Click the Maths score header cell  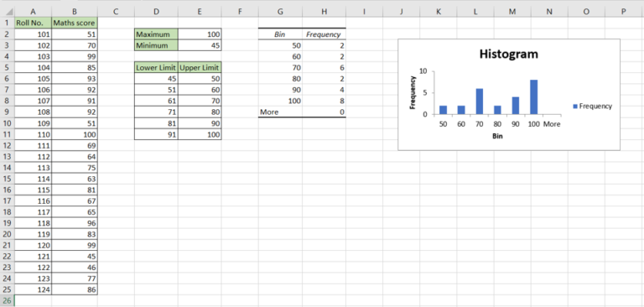(x=75, y=23)
